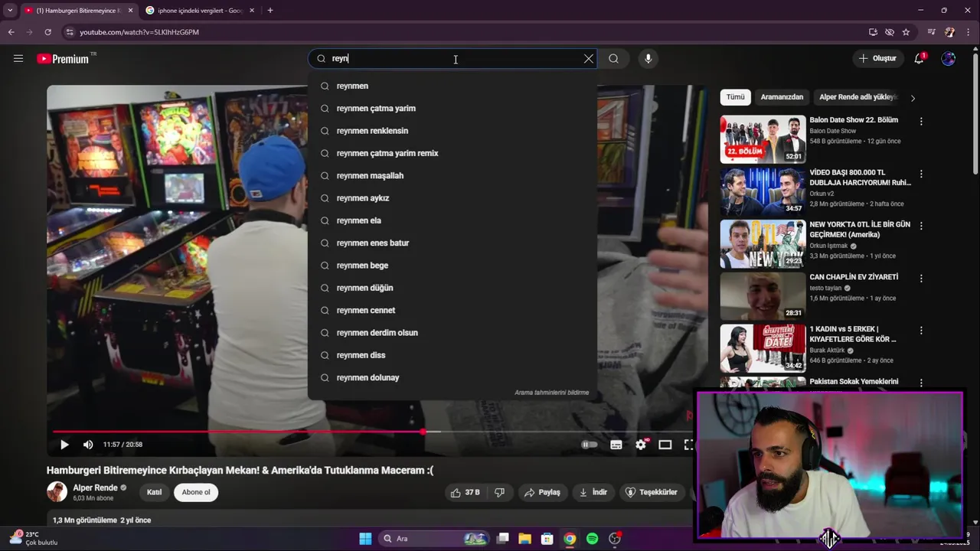The height and width of the screenshot is (551, 980).
Task: Toggle the autoplay switch in player
Action: 589,445
